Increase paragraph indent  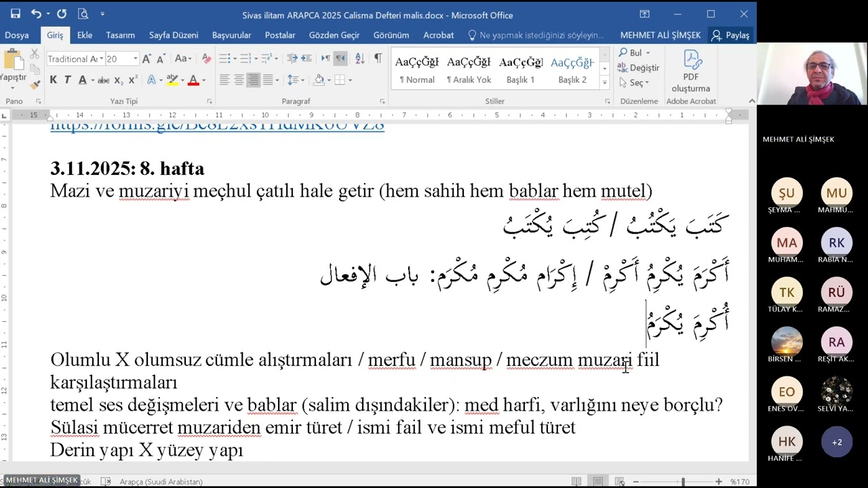click(307, 59)
